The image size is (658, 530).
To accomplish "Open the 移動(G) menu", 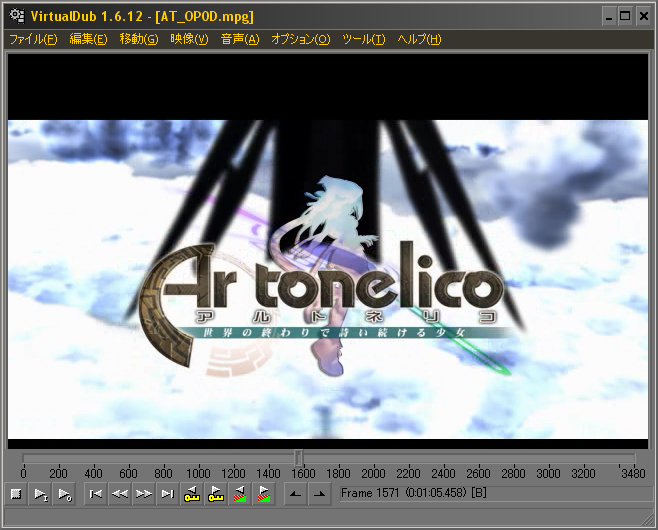I will click(x=139, y=39).
